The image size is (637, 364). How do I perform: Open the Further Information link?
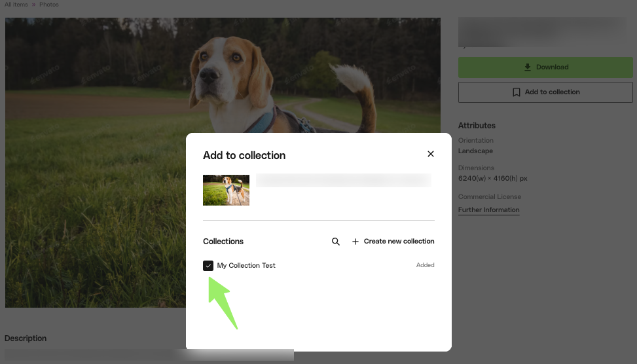488,210
